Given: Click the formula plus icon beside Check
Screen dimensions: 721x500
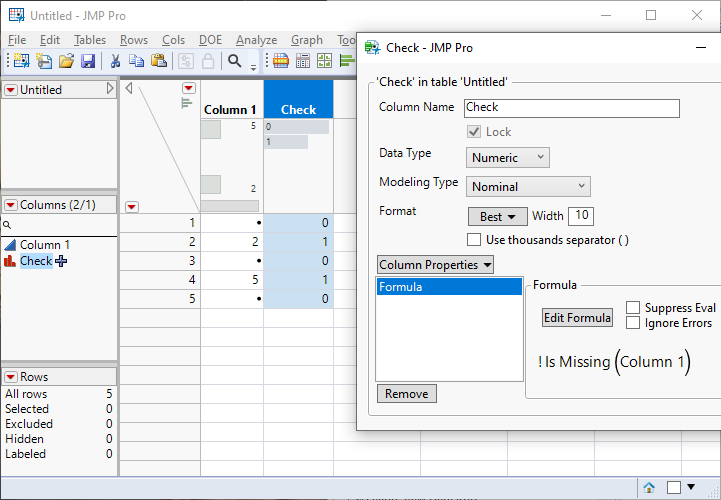Looking at the screenshot, I should point(62,261).
